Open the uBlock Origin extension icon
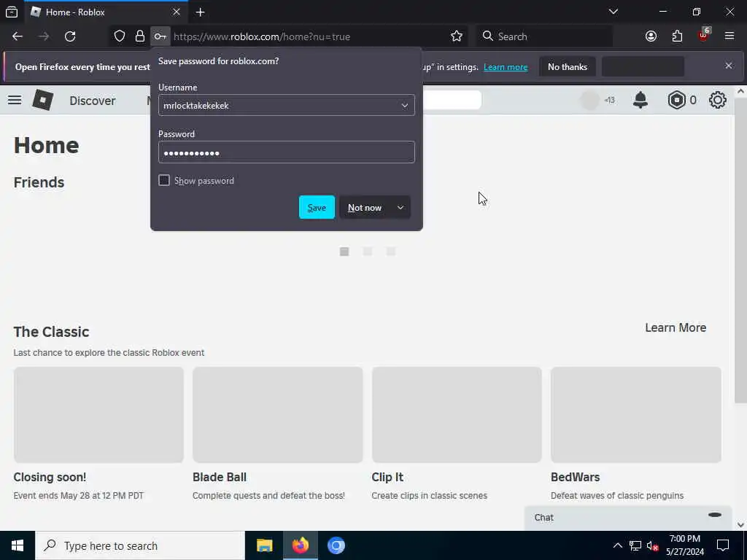This screenshot has height=560, width=747. pyautogui.click(x=704, y=35)
